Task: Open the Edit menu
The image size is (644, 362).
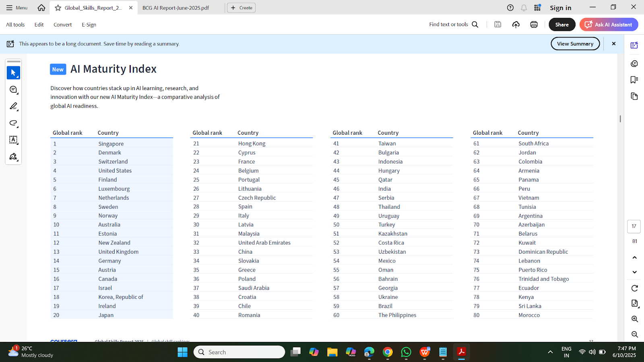Action: [x=39, y=25]
